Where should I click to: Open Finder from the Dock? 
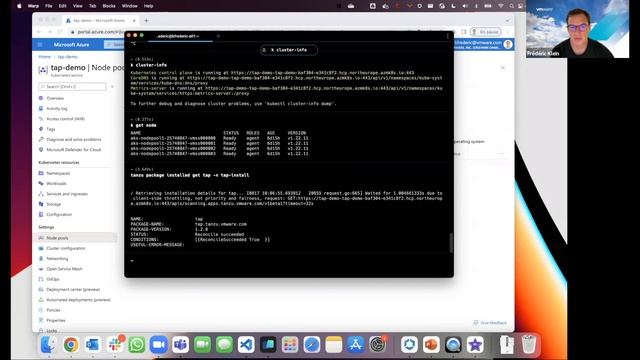[x=48, y=345]
